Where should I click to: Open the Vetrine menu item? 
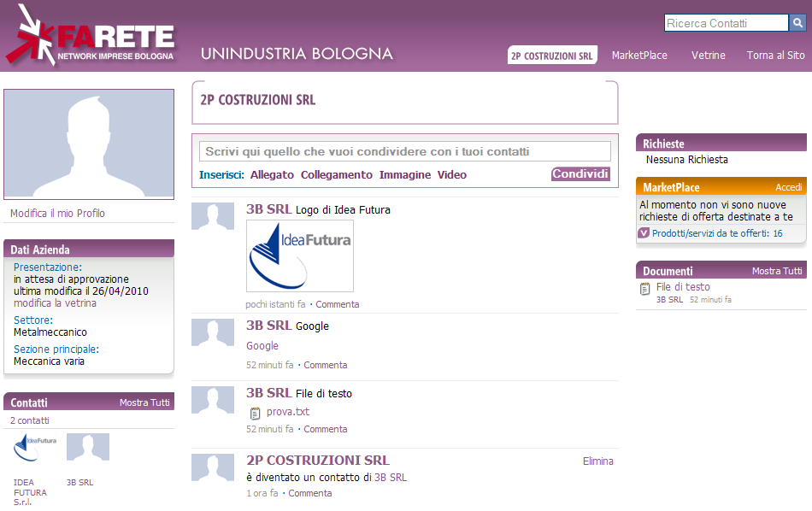pyautogui.click(x=709, y=55)
